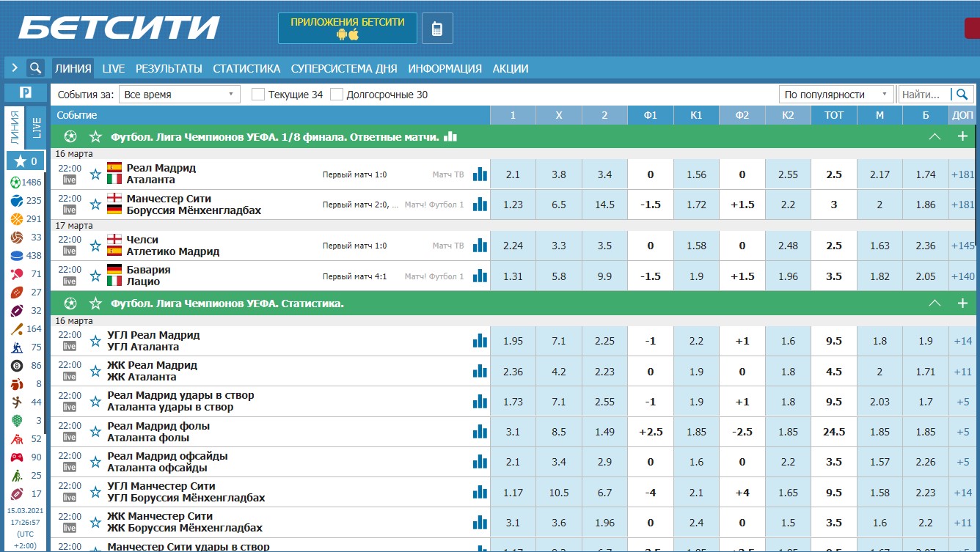
Task: Open statistics chart icon for Бавария – Лацио
Action: pos(480,276)
